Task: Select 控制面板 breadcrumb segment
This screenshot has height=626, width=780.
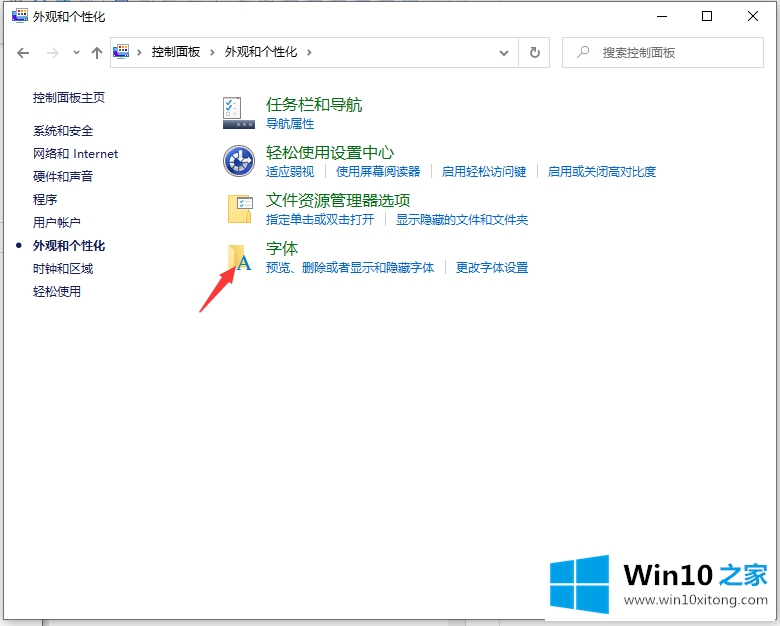Action: 176,52
